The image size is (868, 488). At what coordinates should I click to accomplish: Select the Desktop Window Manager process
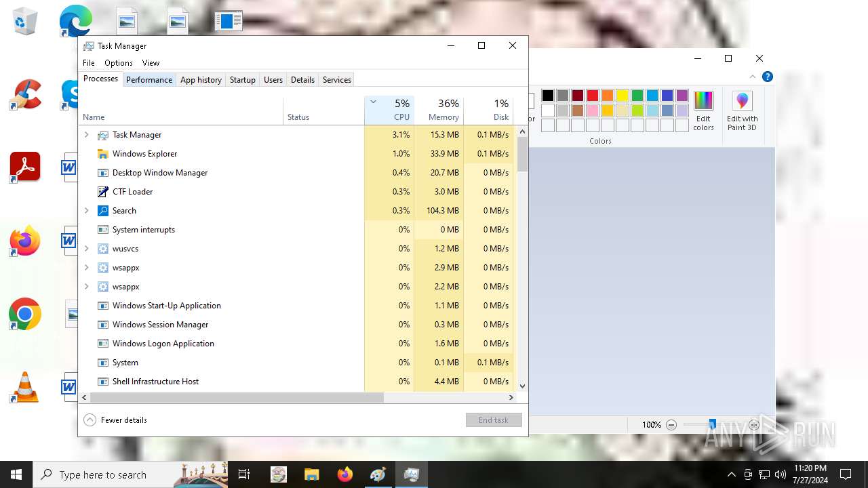point(296,173)
